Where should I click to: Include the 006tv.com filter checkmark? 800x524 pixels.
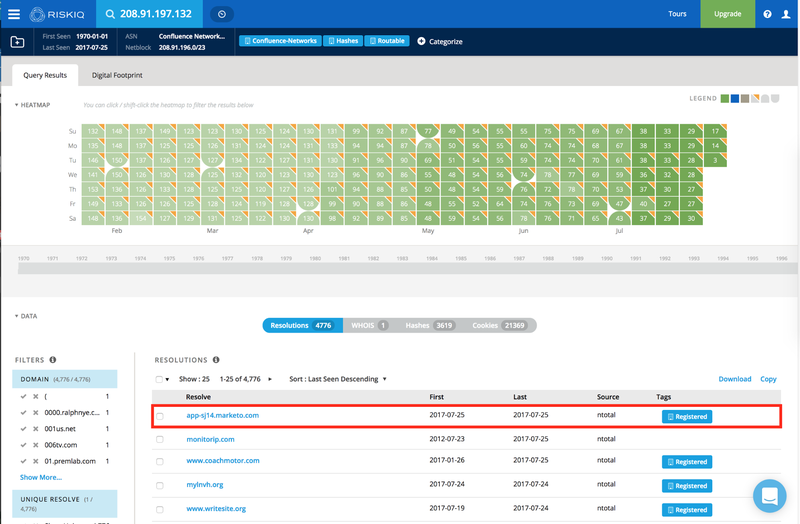[23, 445]
